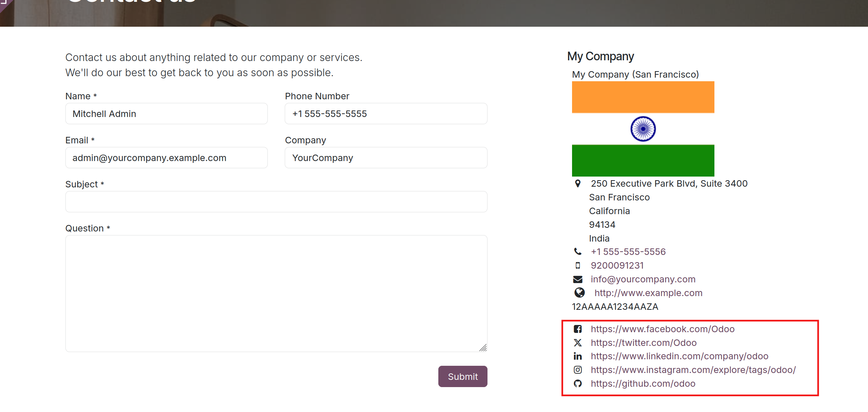Click the LinkedIn icon
The image size is (868, 412).
tap(577, 356)
